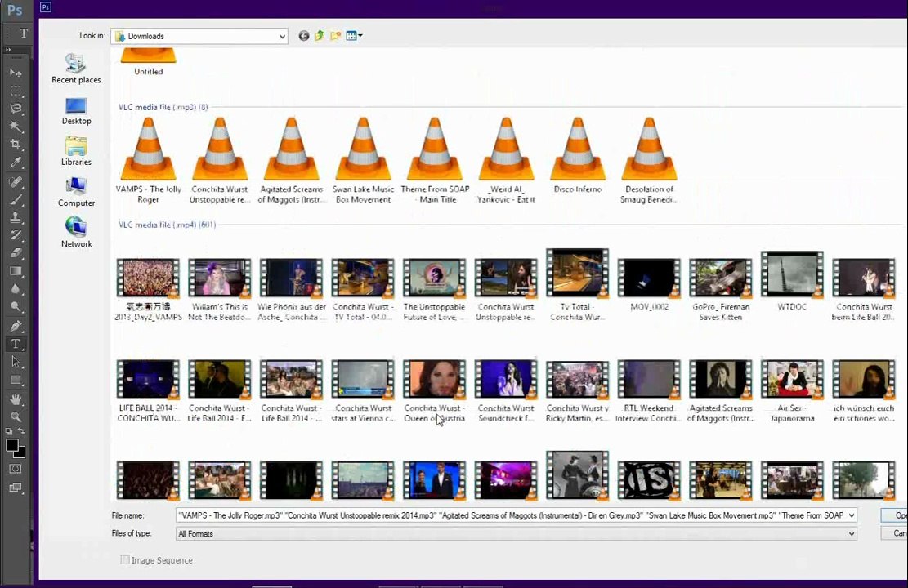Select the Clone Stamp tool
Image resolution: width=908 pixels, height=588 pixels.
[16, 217]
